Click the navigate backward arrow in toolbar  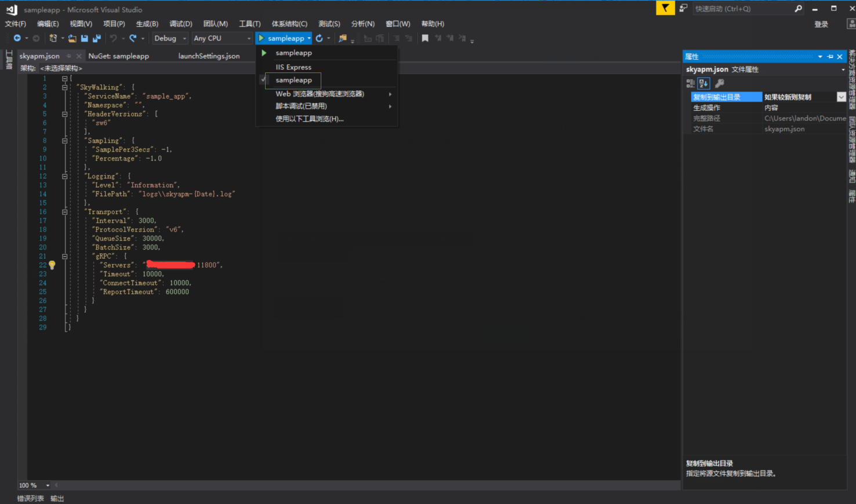17,38
